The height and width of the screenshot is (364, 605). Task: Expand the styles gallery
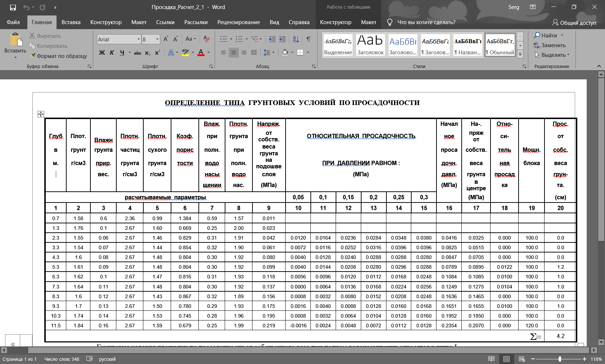[520, 54]
